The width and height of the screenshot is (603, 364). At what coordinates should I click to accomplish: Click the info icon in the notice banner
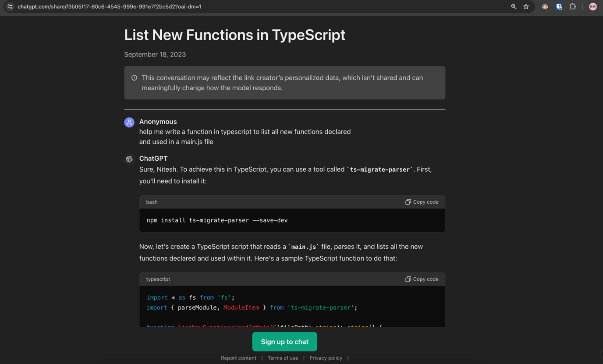[134, 78]
